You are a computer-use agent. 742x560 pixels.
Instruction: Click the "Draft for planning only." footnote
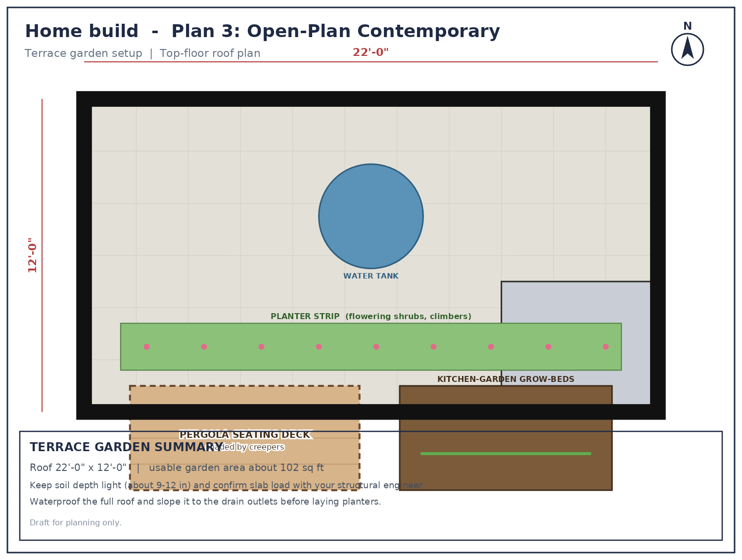pos(76,523)
